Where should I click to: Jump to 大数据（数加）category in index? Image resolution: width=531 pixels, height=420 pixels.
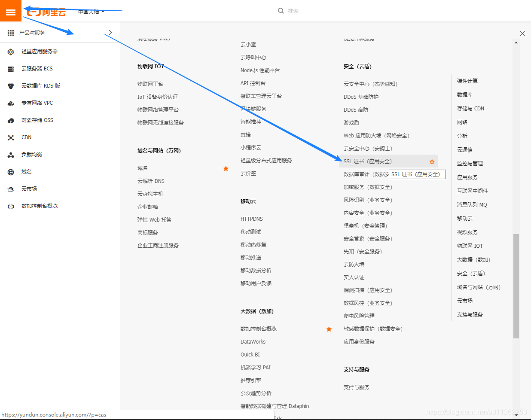[x=473, y=260]
